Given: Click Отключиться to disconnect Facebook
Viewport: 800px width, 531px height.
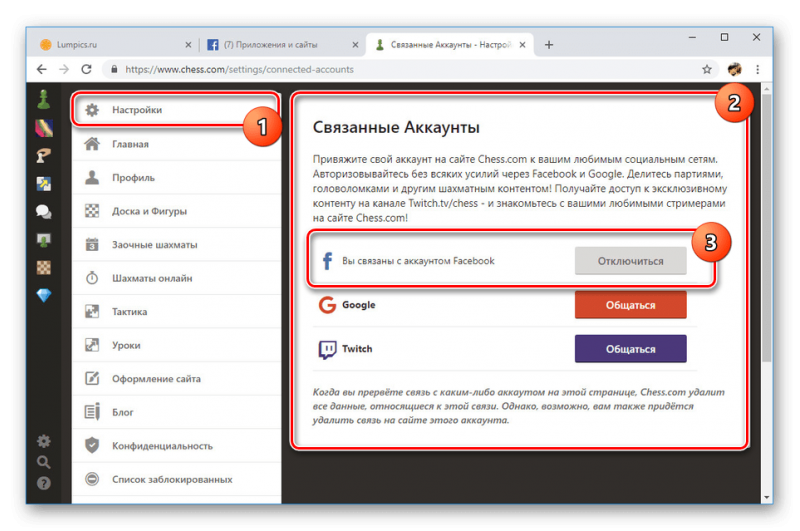Looking at the screenshot, I should [631, 261].
